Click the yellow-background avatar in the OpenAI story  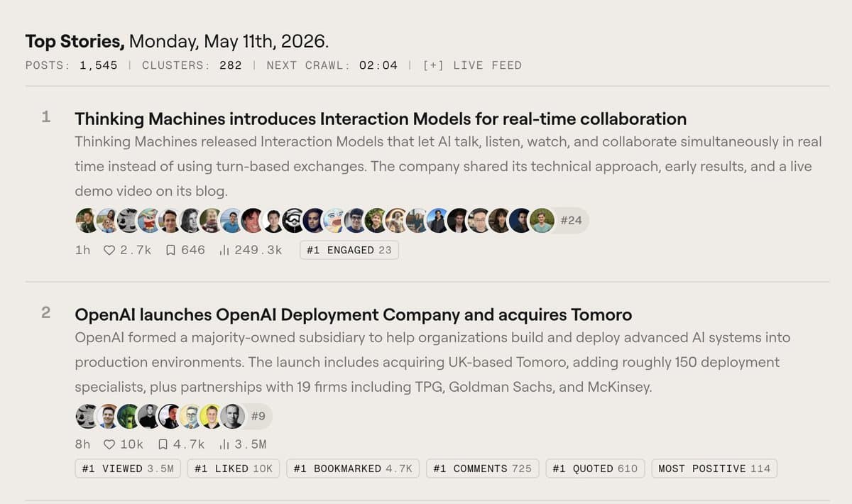(x=211, y=416)
